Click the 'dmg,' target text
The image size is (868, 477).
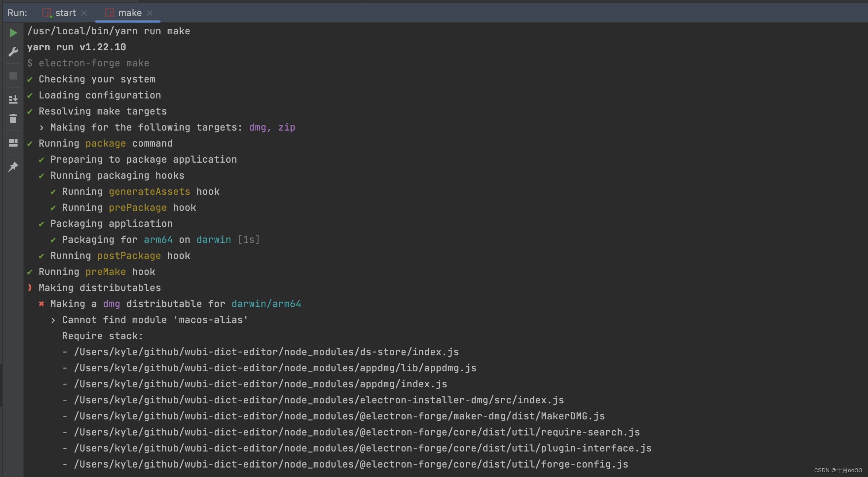tap(260, 127)
